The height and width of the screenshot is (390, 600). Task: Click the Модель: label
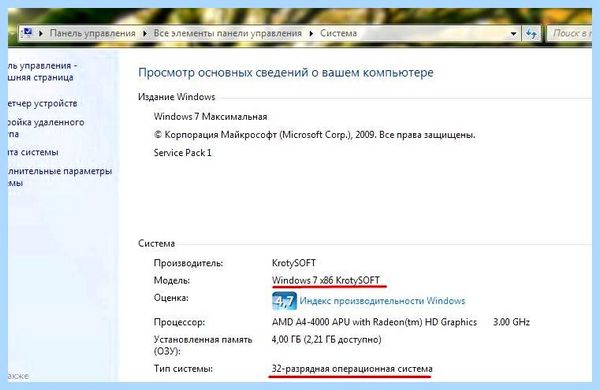click(172, 281)
